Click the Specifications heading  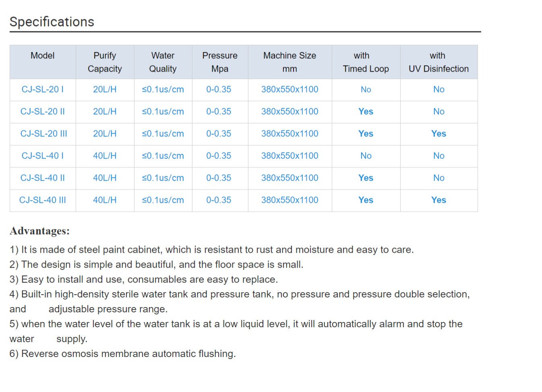coord(52,22)
